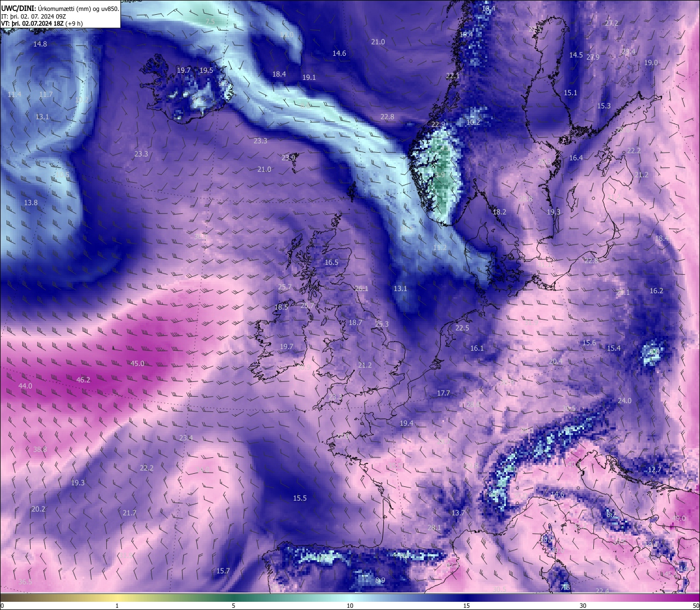Click the 14.8 value near top left

pos(40,44)
